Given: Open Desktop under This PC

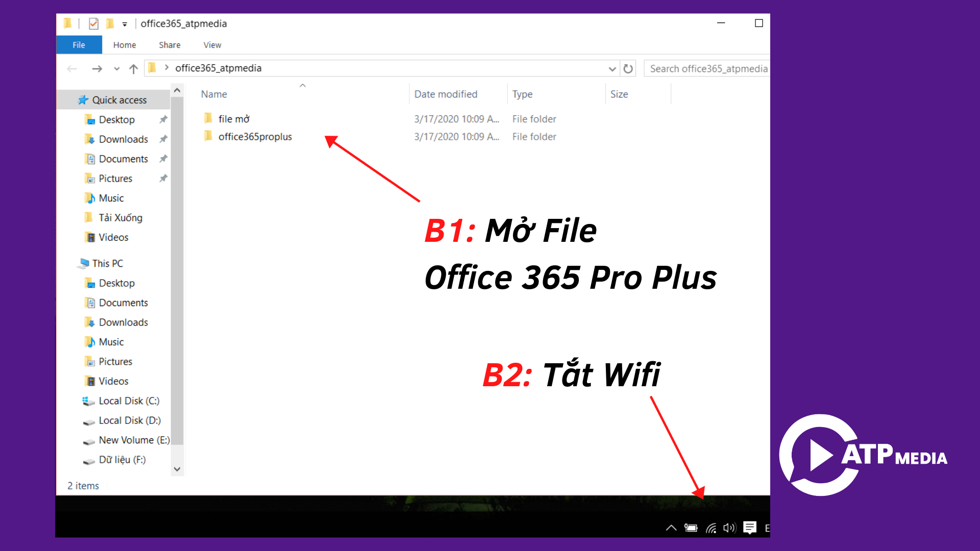Looking at the screenshot, I should click(116, 283).
